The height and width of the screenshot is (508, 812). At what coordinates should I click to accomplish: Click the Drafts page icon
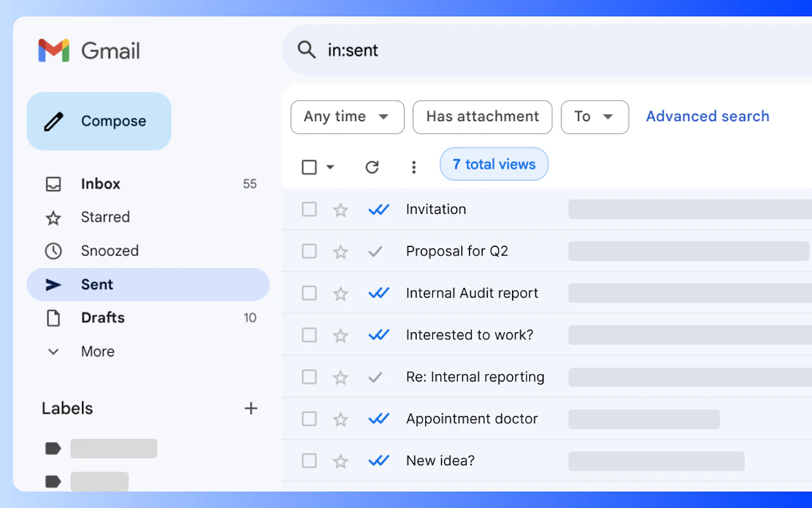pyautogui.click(x=53, y=318)
